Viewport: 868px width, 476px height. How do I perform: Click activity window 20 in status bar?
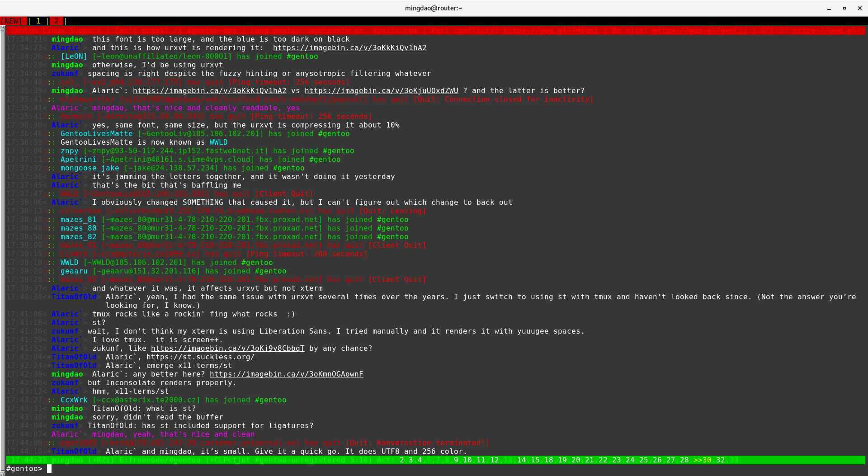point(576,460)
